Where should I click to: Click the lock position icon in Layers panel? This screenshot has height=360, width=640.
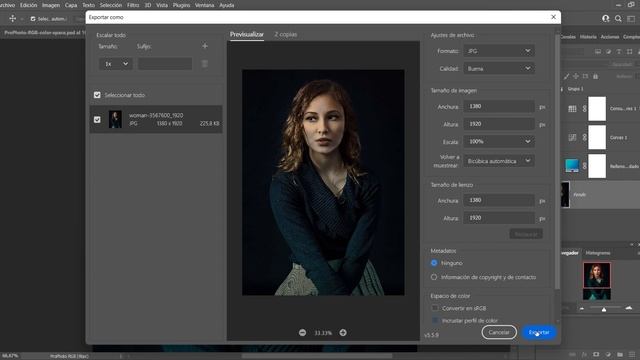click(576, 76)
